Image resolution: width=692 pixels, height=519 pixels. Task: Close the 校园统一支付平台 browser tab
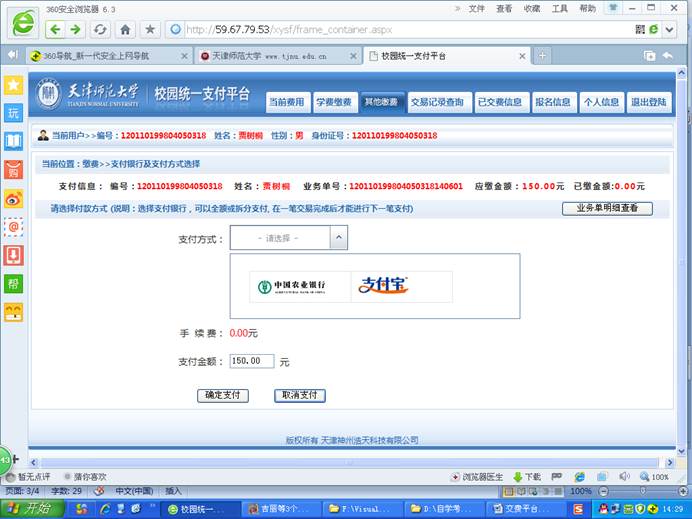522,56
